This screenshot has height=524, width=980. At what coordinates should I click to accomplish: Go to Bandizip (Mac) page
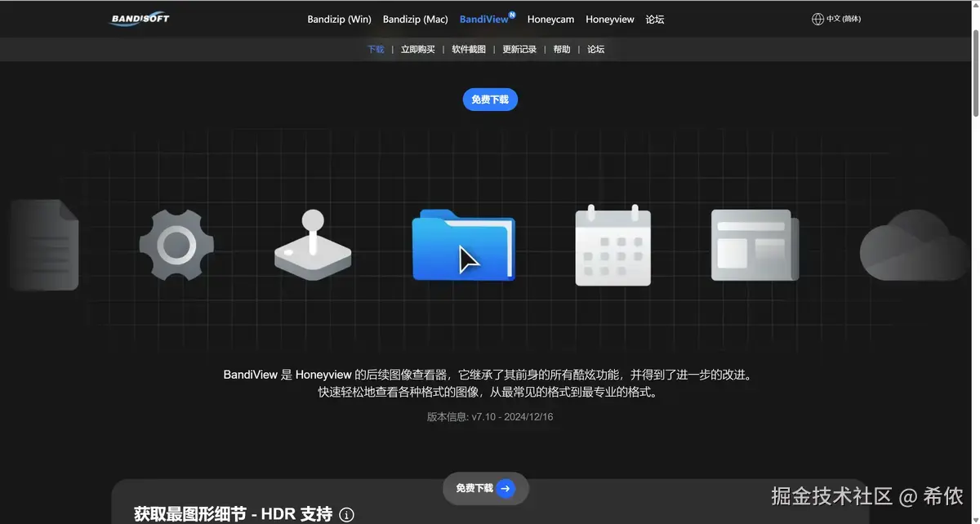pos(416,20)
